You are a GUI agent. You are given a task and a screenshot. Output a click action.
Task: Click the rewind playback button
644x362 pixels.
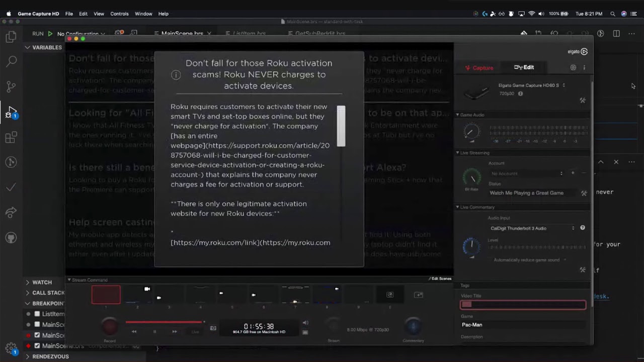134,331
